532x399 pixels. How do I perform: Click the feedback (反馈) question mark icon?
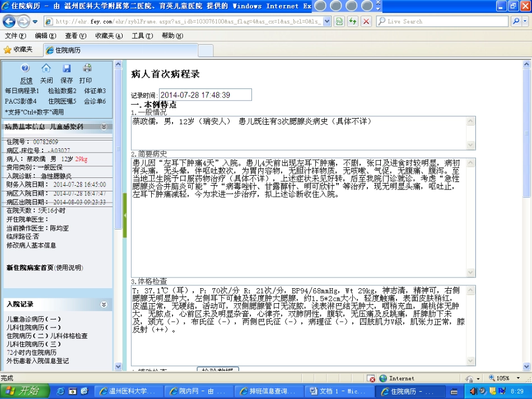[25, 68]
